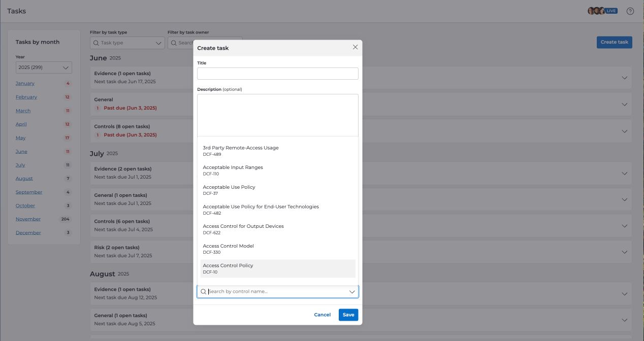Go to December tasks

[x=28, y=232]
